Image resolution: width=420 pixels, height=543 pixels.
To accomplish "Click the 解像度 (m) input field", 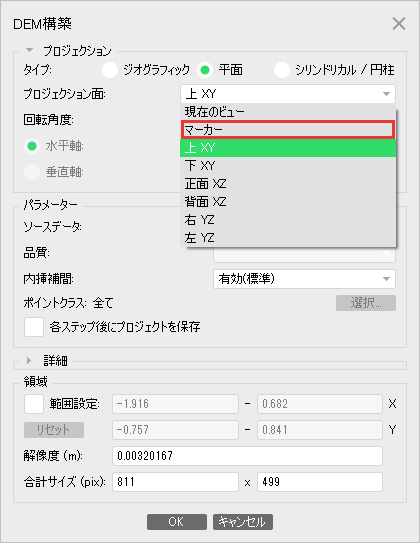I will tap(247, 456).
